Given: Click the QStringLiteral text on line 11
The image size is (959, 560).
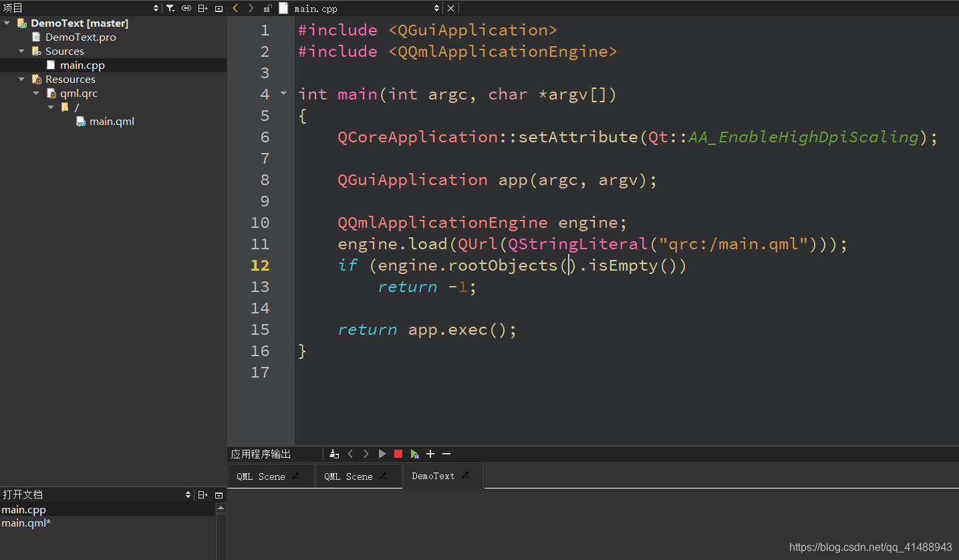Looking at the screenshot, I should coord(577,244).
